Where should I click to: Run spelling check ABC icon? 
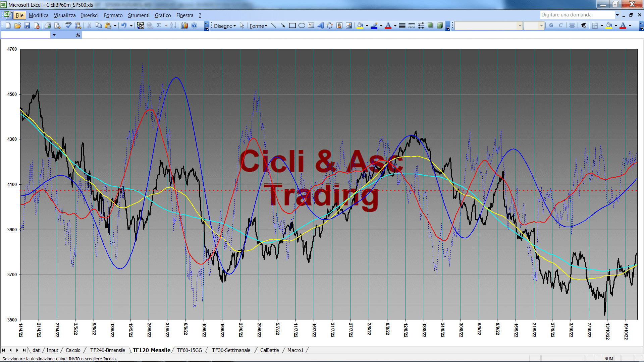coord(68,25)
